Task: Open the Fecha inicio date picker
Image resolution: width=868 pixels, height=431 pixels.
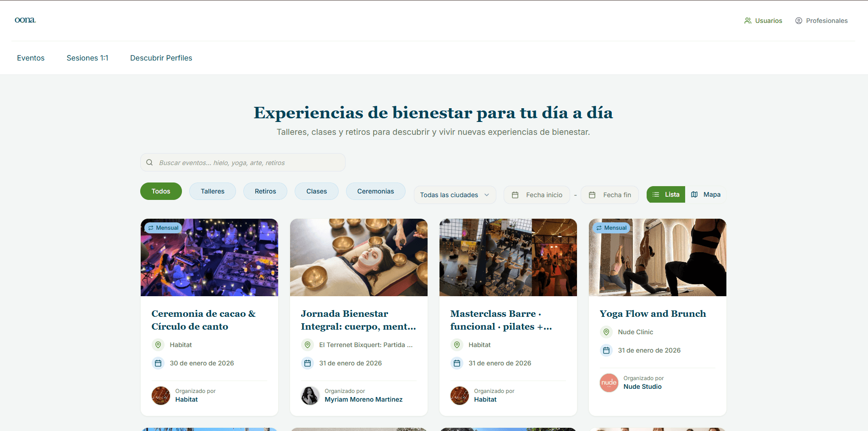Action: point(537,195)
